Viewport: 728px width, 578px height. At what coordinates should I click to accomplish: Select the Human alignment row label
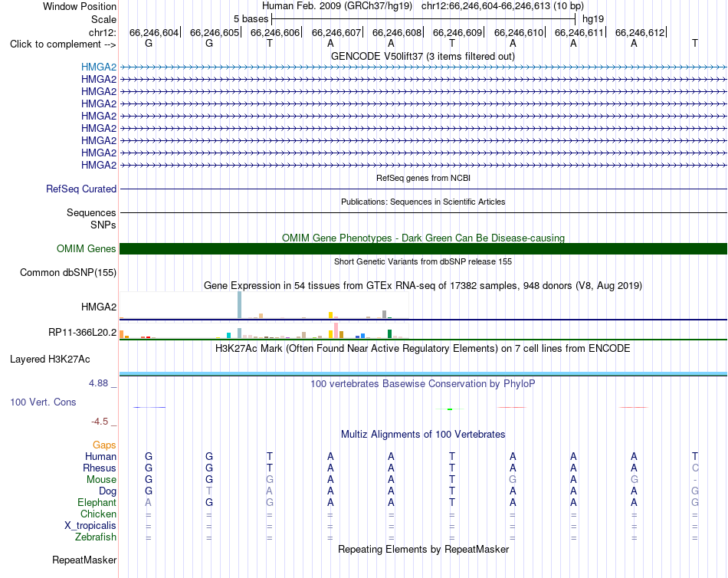100,457
